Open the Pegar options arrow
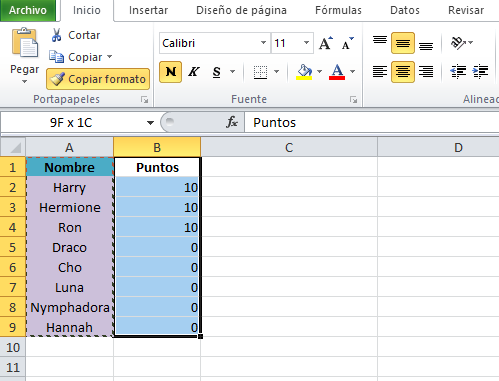The width and height of the screenshot is (499, 381). click(x=25, y=82)
